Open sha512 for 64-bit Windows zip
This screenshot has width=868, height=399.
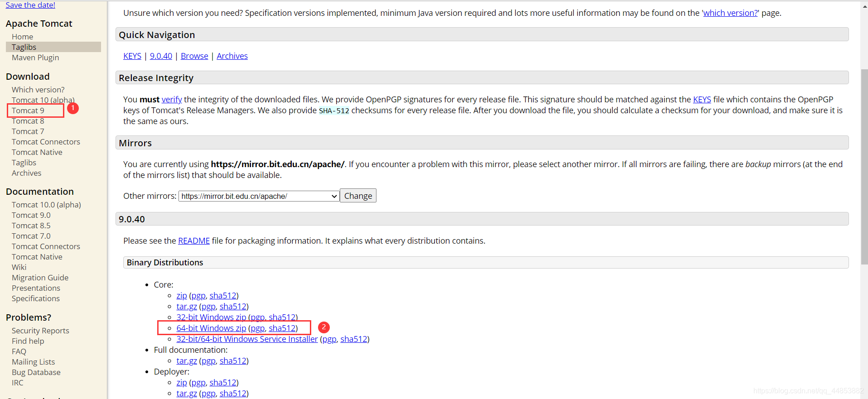(x=282, y=328)
